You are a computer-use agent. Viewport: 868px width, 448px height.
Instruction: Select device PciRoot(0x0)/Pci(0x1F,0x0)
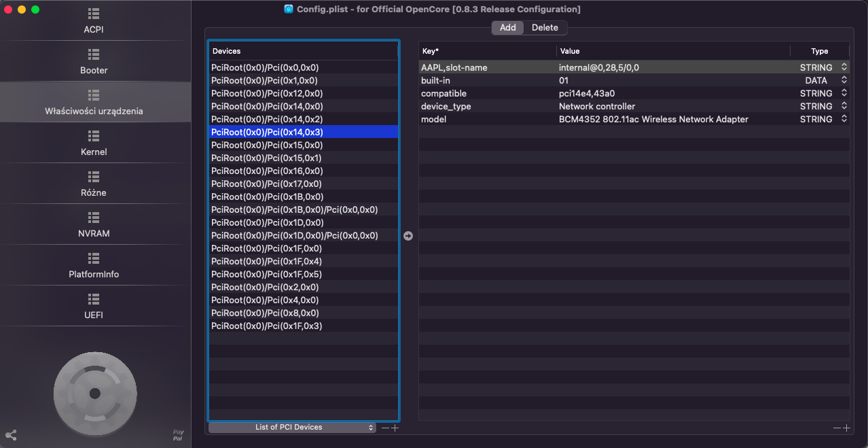[x=304, y=248]
